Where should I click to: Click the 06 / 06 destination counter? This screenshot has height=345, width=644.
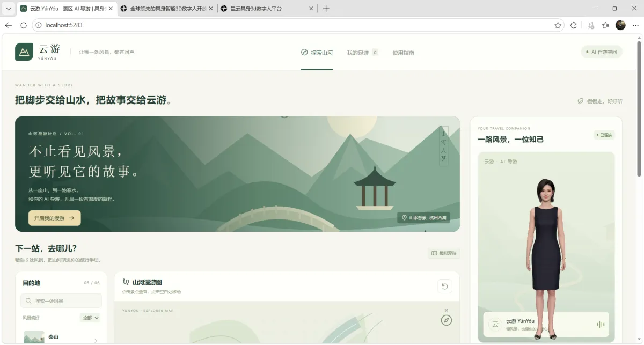[x=92, y=283]
